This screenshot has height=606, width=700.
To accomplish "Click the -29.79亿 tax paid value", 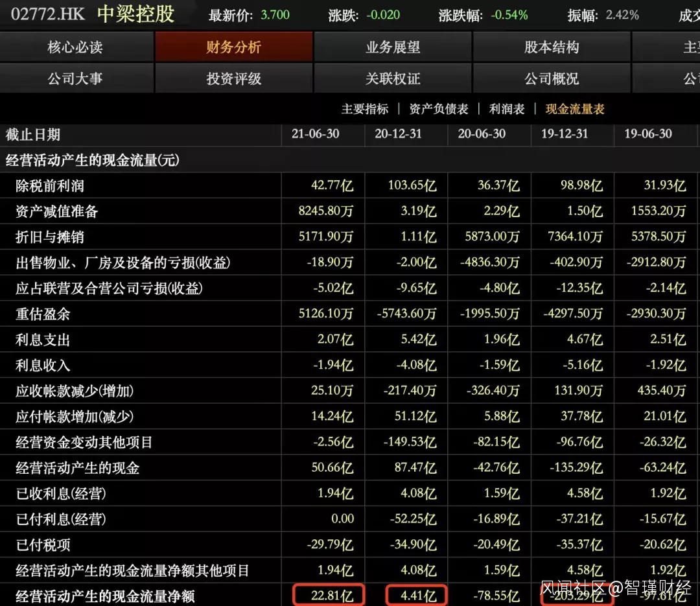I will [330, 544].
